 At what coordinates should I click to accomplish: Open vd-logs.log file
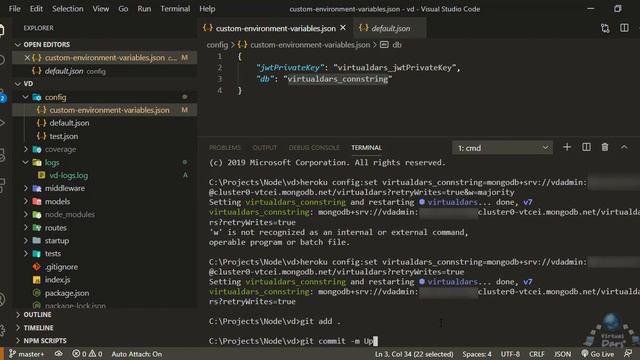tap(68, 175)
